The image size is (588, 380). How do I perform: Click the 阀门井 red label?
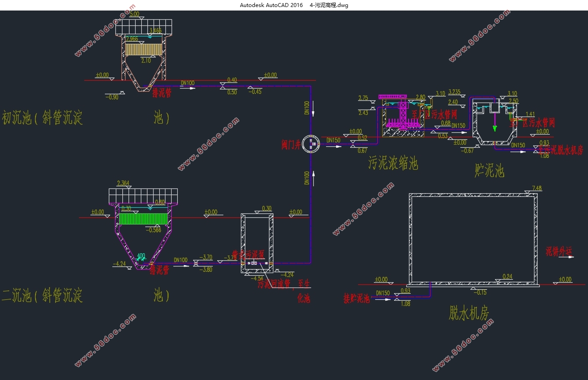[x=291, y=145]
